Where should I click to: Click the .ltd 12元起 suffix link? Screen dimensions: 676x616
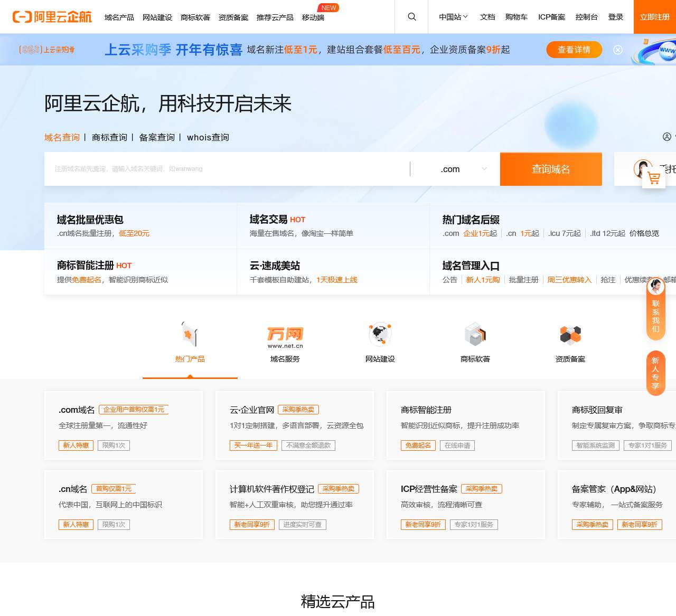click(608, 233)
